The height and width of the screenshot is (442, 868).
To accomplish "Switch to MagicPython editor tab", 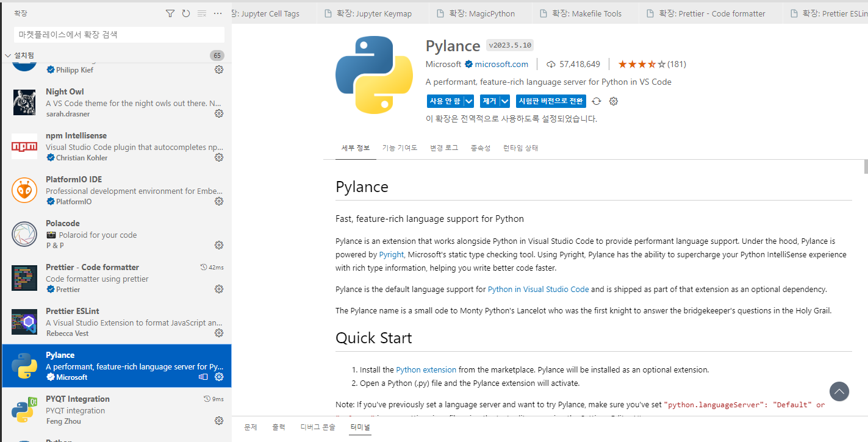I will (x=480, y=13).
